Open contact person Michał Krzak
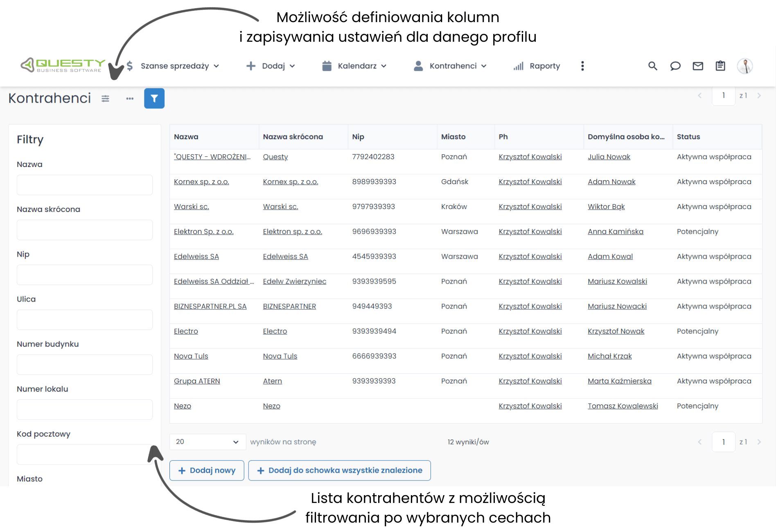This screenshot has height=532, width=776. 610,356
